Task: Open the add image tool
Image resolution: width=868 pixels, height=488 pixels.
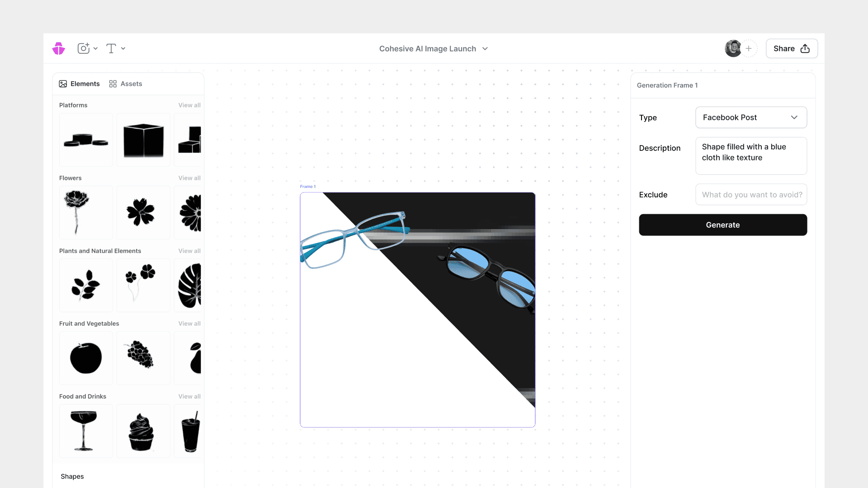Action: point(84,48)
